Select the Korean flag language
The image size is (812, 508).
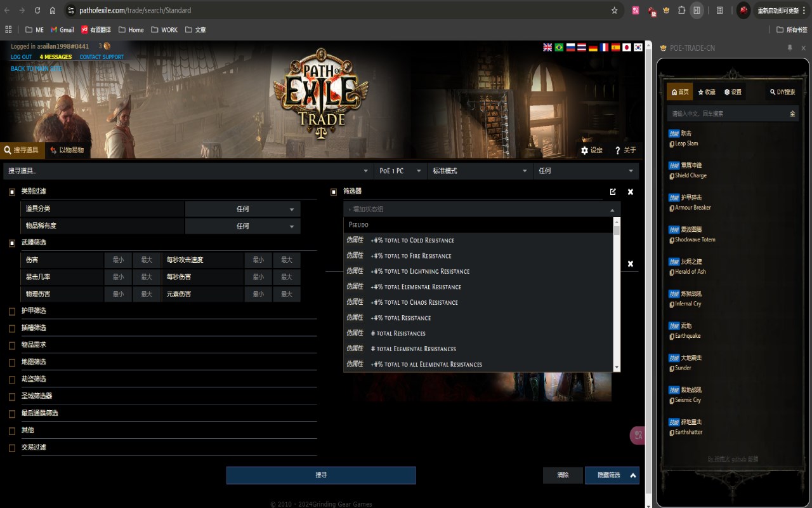[638, 47]
